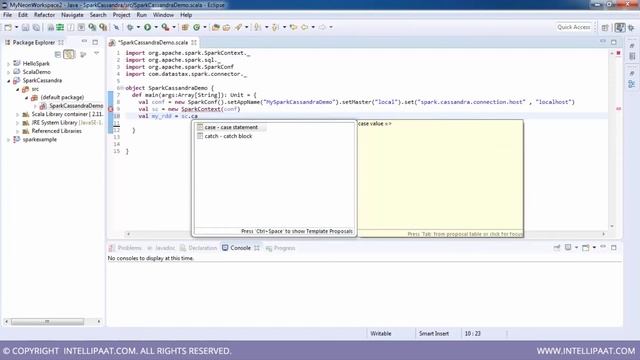Open the External Tools dropdown arrow

pyautogui.click(x=174, y=27)
